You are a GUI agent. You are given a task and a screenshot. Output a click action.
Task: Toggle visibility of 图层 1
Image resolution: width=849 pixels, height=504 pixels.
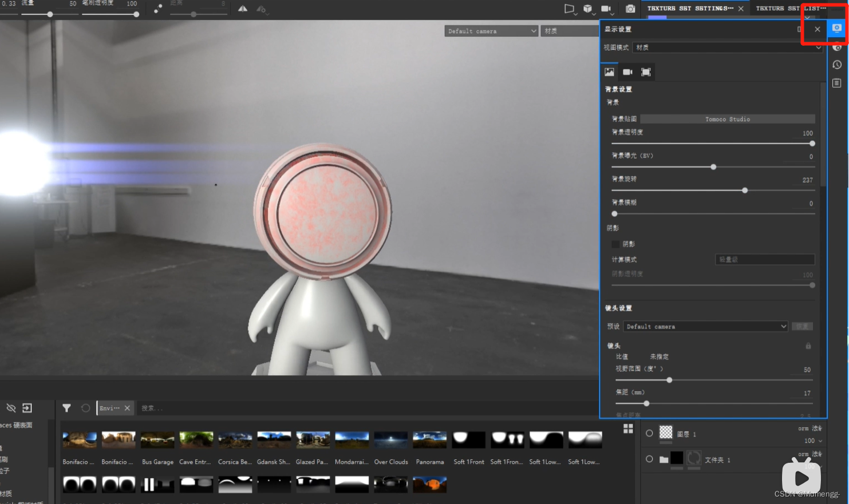(x=649, y=433)
